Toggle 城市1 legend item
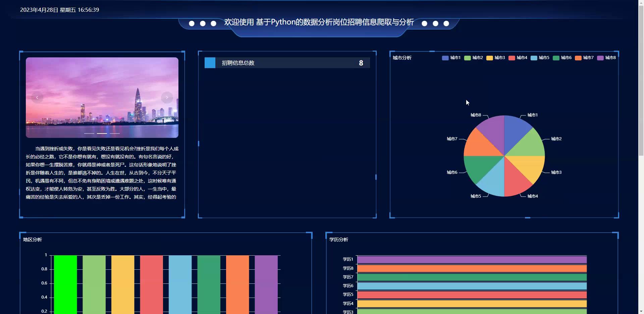This screenshot has width=644, height=314. pyautogui.click(x=451, y=58)
